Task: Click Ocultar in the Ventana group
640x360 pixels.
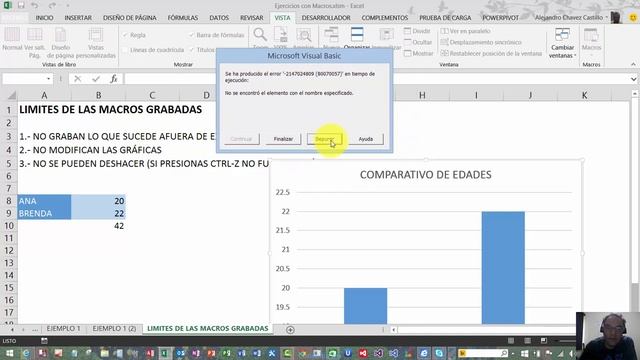Action: click(x=418, y=42)
